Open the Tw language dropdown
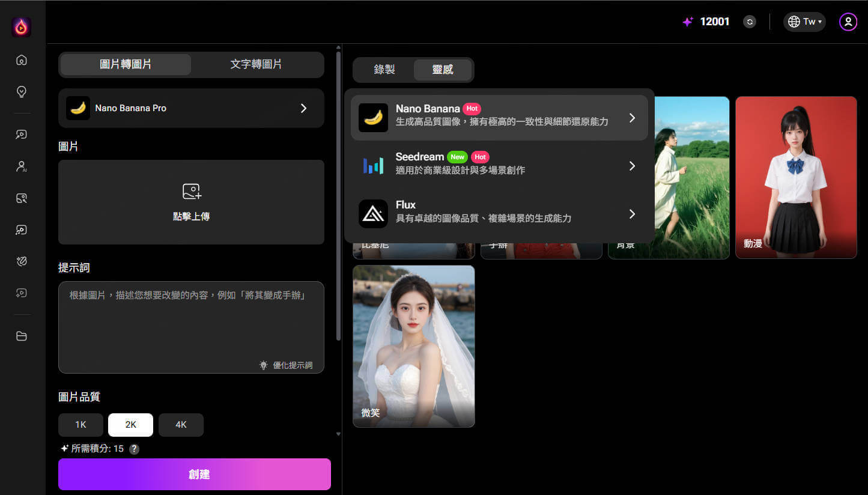 804,22
